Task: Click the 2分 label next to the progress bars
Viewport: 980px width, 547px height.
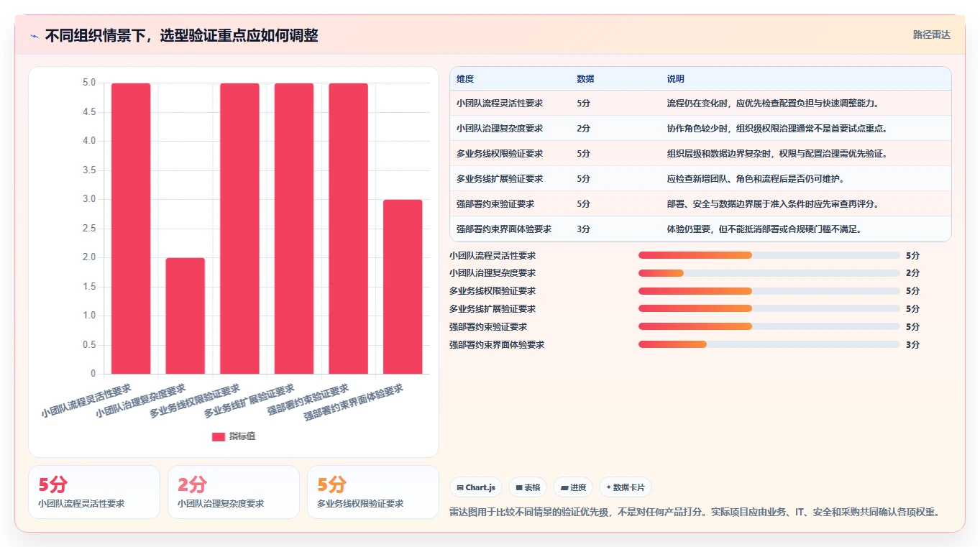Action: [x=912, y=273]
